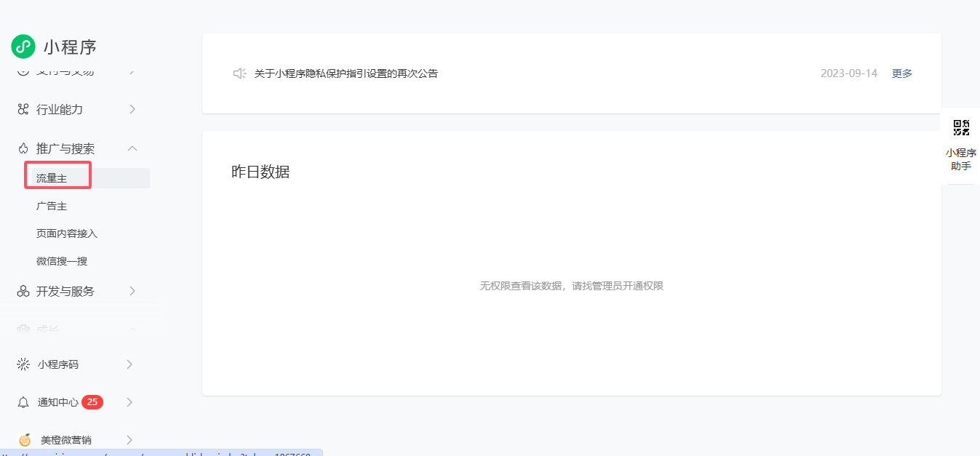
Task: Click the green Mini Program logo icon
Action: [x=23, y=47]
